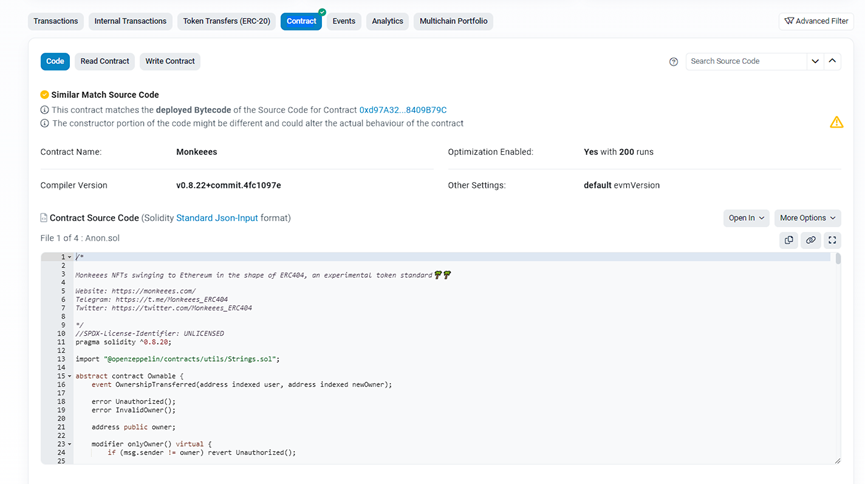Jump to the previous search match arrow

coord(832,61)
